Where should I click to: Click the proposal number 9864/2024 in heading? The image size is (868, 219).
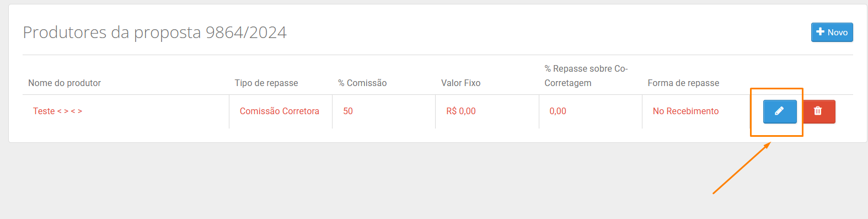pyautogui.click(x=246, y=33)
